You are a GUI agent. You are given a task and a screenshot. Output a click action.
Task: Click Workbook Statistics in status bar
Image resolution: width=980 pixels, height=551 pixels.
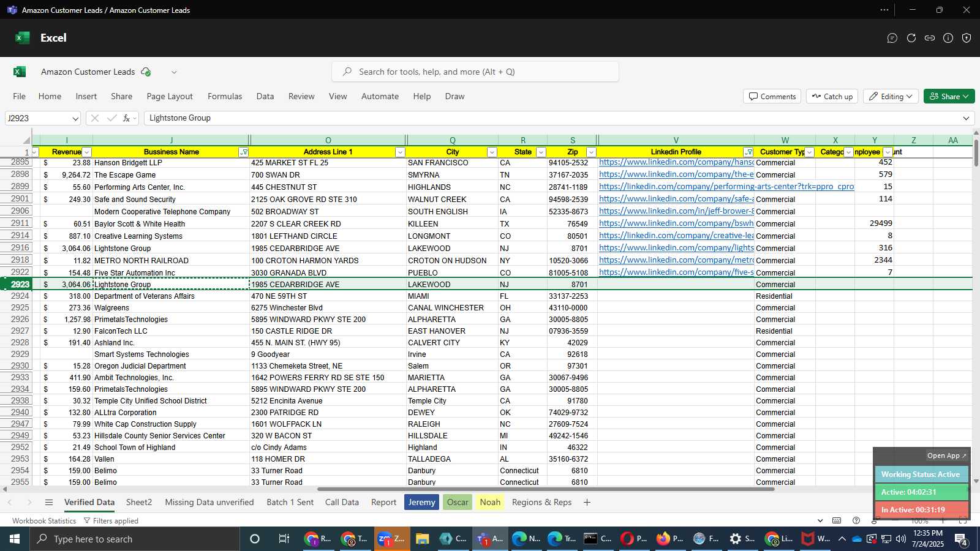click(x=44, y=520)
